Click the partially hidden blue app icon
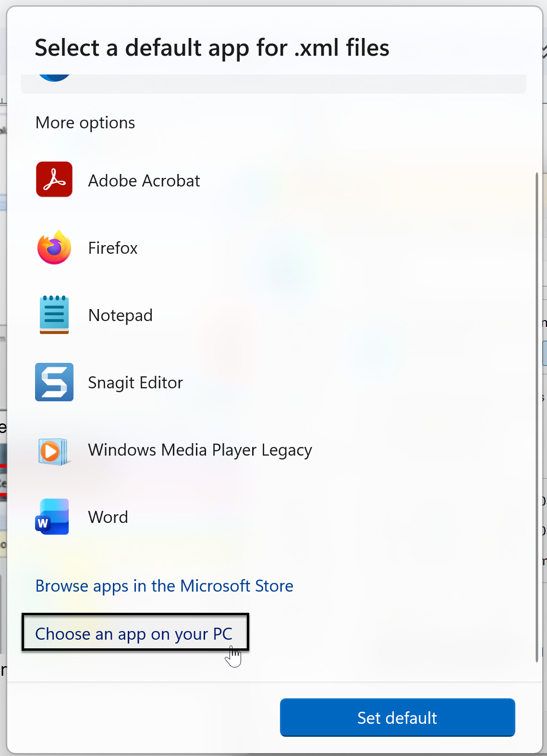The width and height of the screenshot is (547, 756). [54, 78]
